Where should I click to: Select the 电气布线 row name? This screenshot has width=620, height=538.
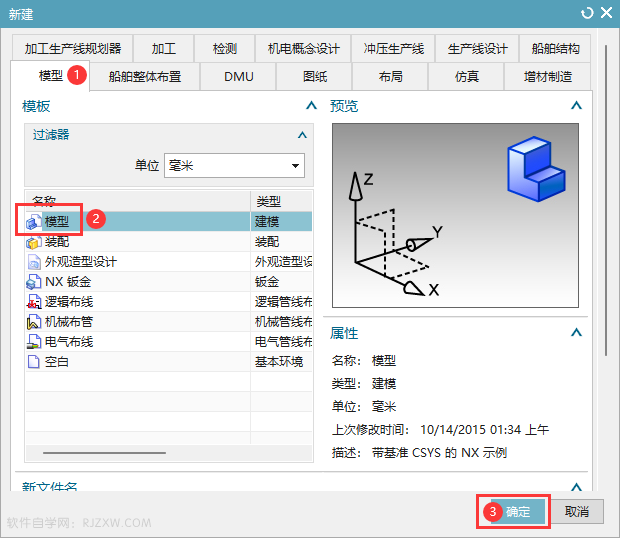coord(69,342)
